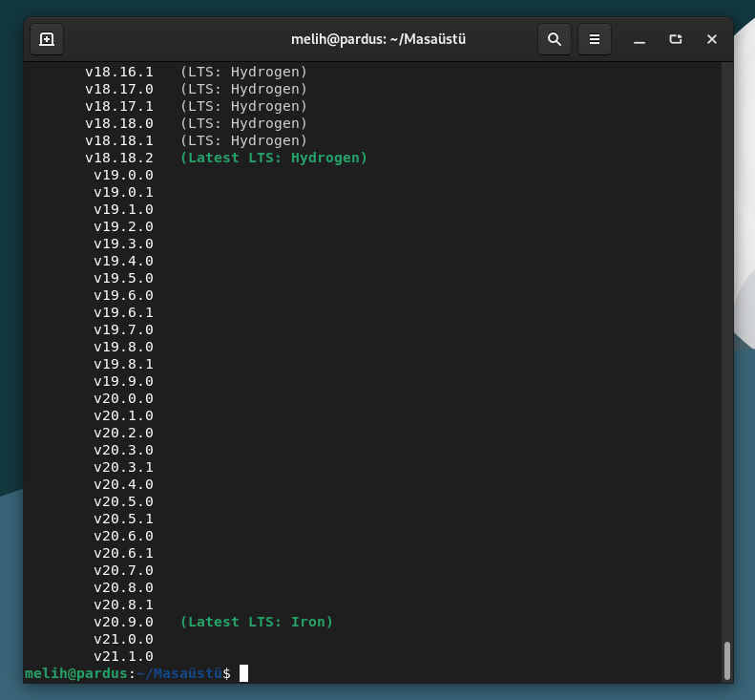Screen dimensions: 755x700
Task: Click version v19.3.0 text
Action: 124,244
